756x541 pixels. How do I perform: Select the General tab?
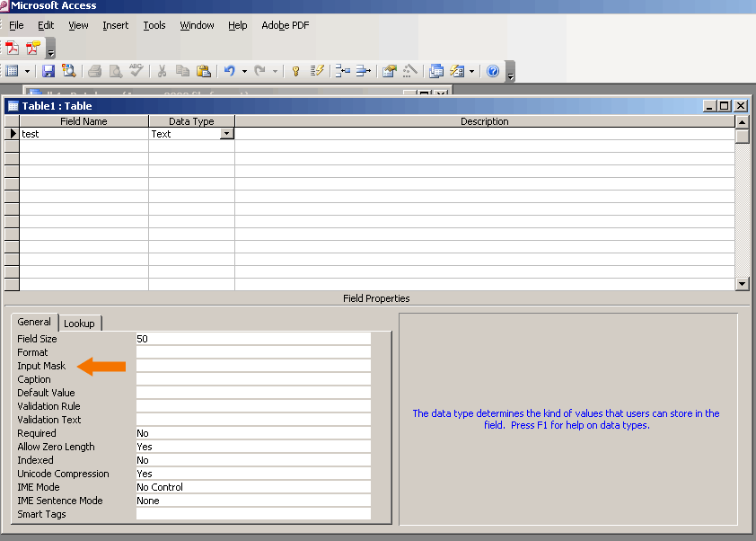34,322
